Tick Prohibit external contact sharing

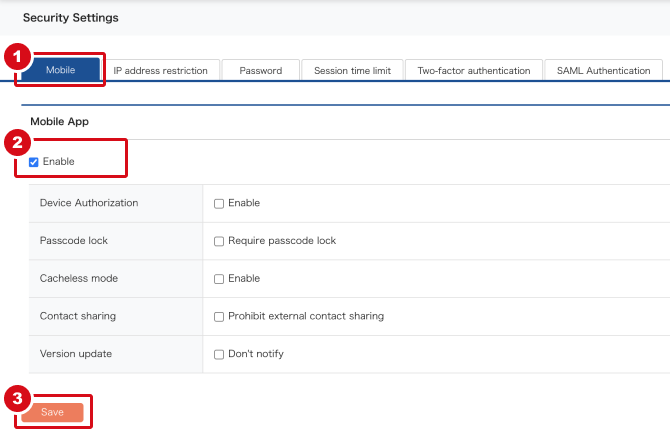tap(219, 317)
